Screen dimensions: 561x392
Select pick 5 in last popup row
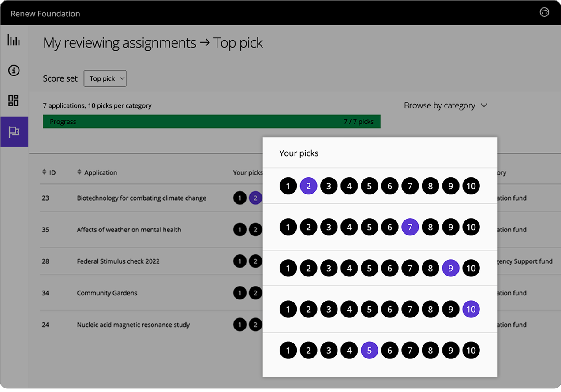(x=369, y=351)
